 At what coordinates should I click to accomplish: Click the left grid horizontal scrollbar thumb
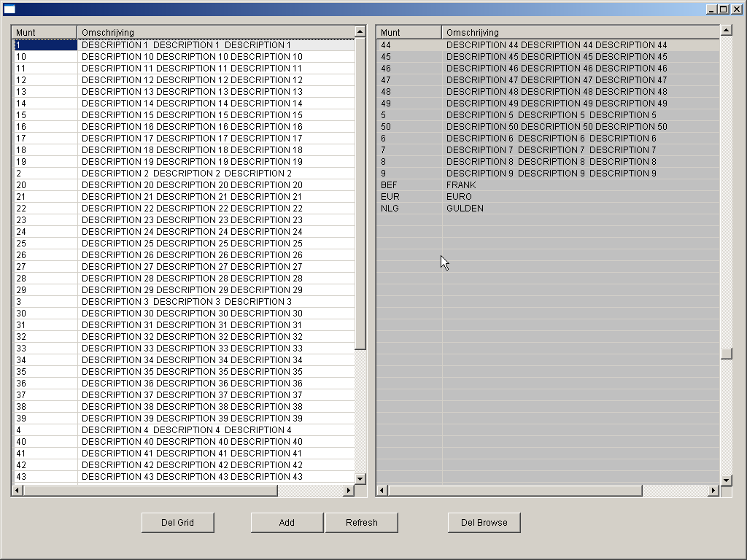coord(150,490)
